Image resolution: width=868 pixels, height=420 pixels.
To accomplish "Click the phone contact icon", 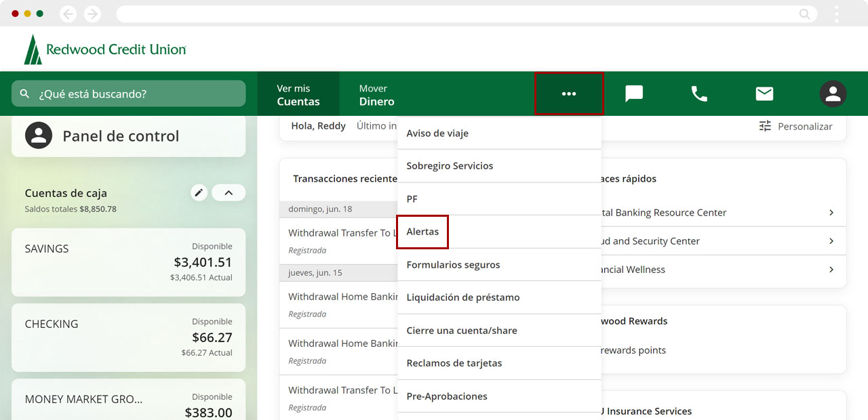I will (x=699, y=93).
